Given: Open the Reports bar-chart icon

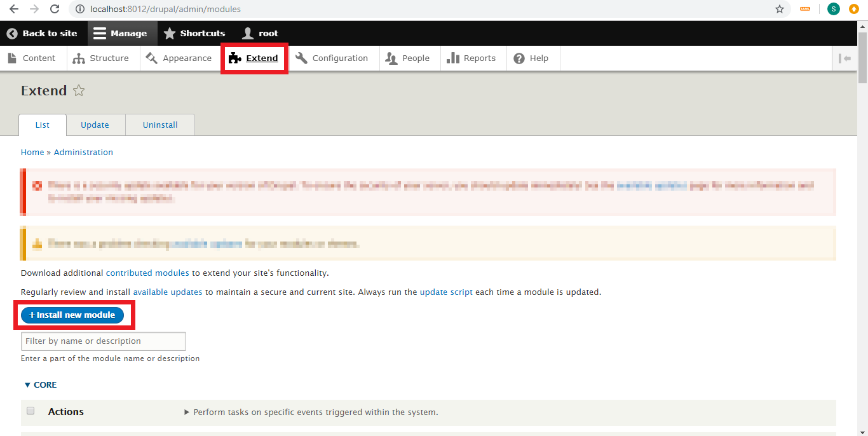Looking at the screenshot, I should pyautogui.click(x=452, y=58).
